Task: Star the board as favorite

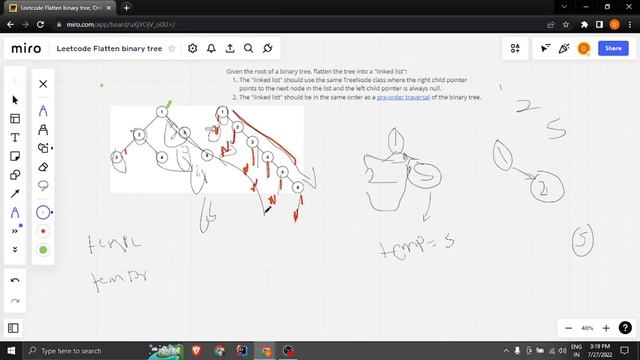Action: coord(172,49)
